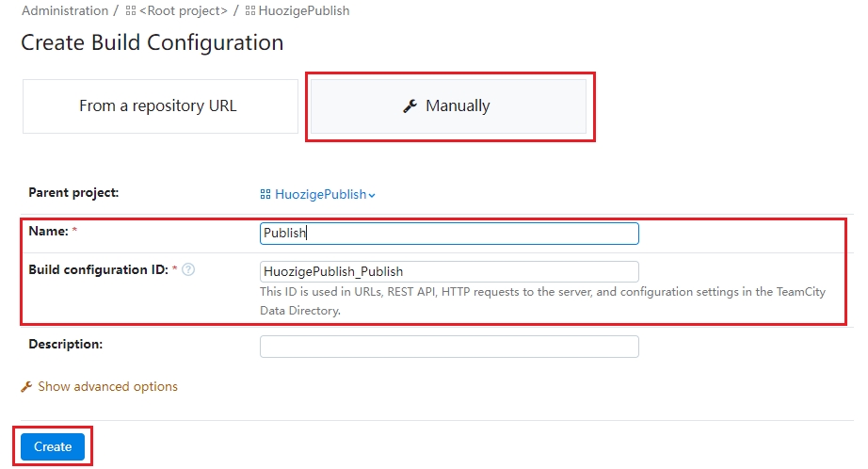Click the Build configuration ID input field
Screen dimensions: 868x469
[x=449, y=271]
